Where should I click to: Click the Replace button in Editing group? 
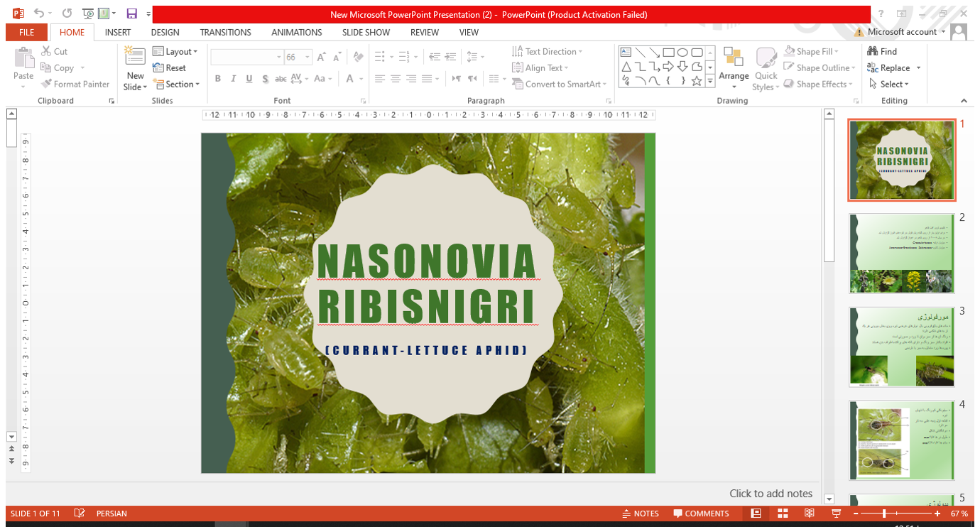pyautogui.click(x=894, y=68)
